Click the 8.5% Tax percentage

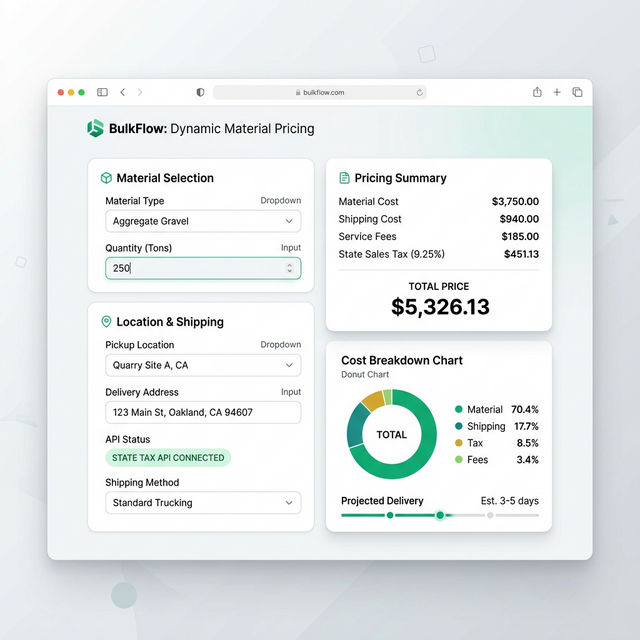click(528, 443)
